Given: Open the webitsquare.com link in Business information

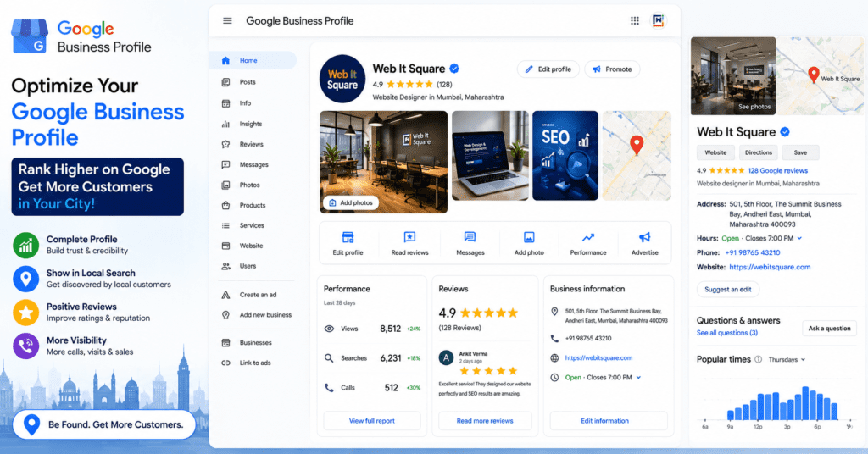Looking at the screenshot, I should [598, 358].
